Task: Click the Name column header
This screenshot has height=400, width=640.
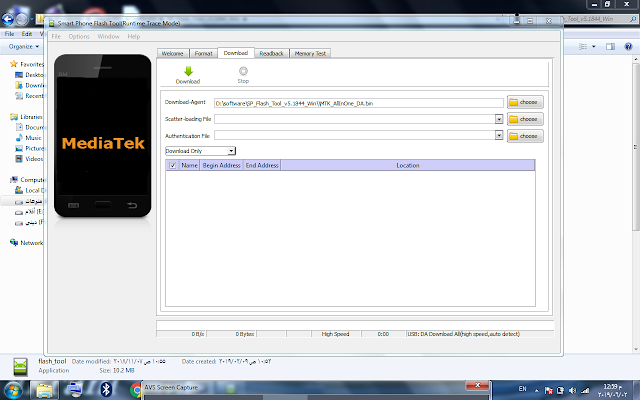Action: [x=189, y=165]
